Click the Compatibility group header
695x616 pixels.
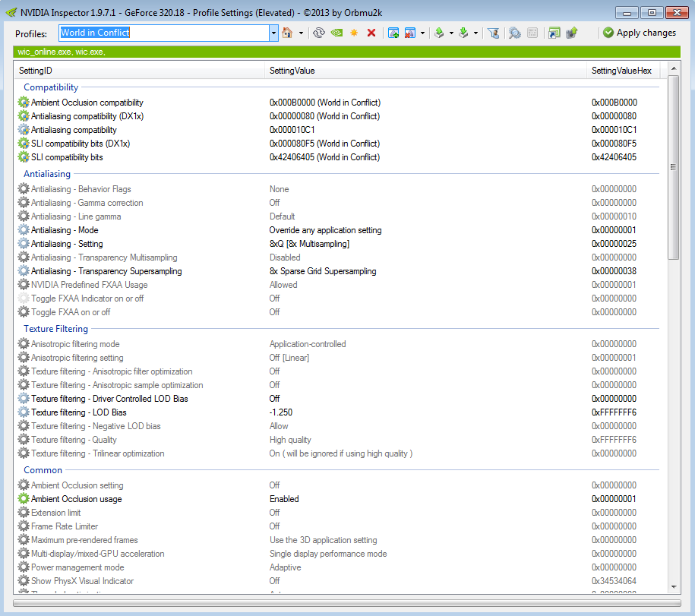(51, 87)
